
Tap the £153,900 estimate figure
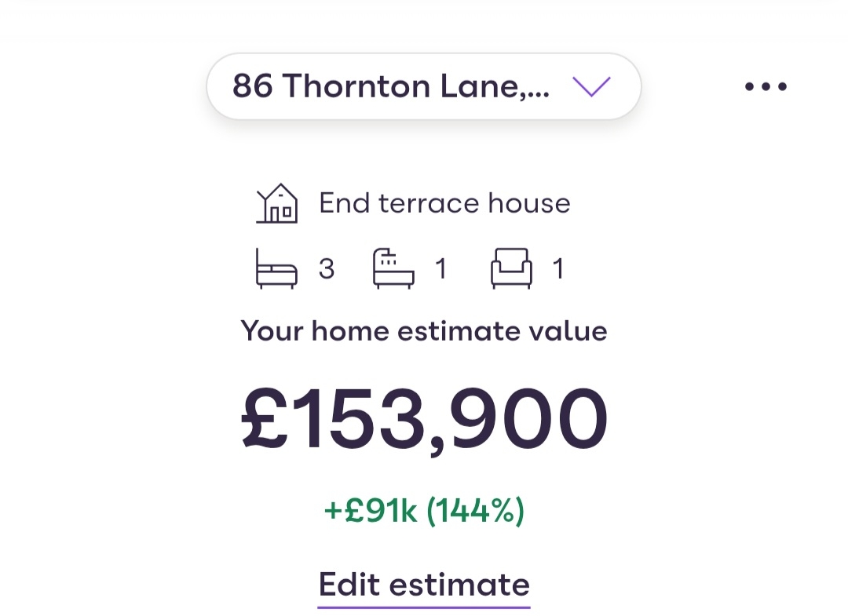(424, 420)
